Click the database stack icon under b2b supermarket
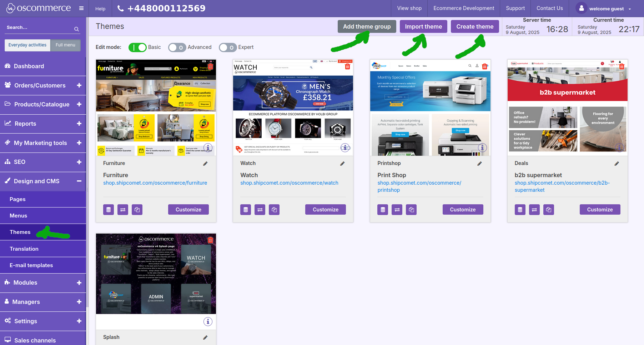Screen dimensions: 644x345 point(520,210)
